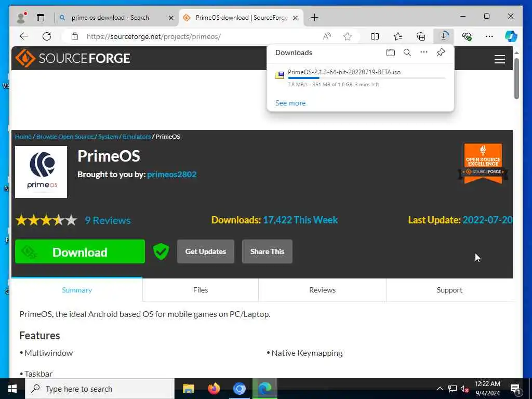Screen dimensions: 532x399
Task: Launch Chrome from taskbar
Action: 239,389
